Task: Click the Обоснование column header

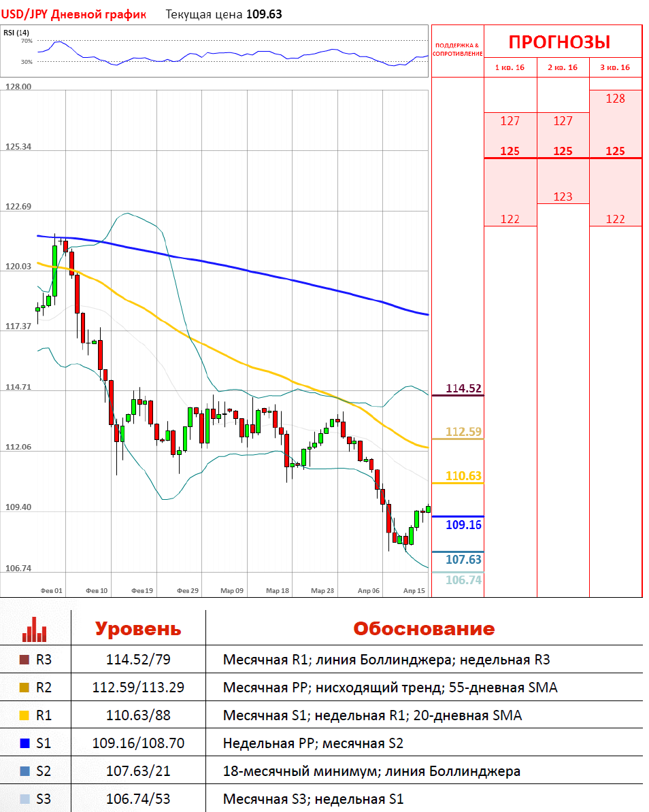Action: click(x=424, y=628)
